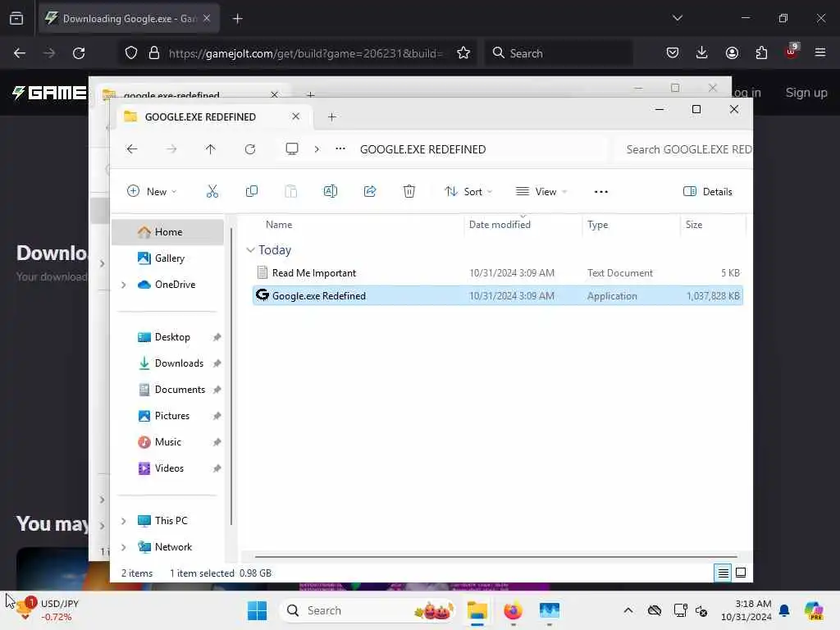
Task: Select Home in navigation pane
Action: coord(167,232)
